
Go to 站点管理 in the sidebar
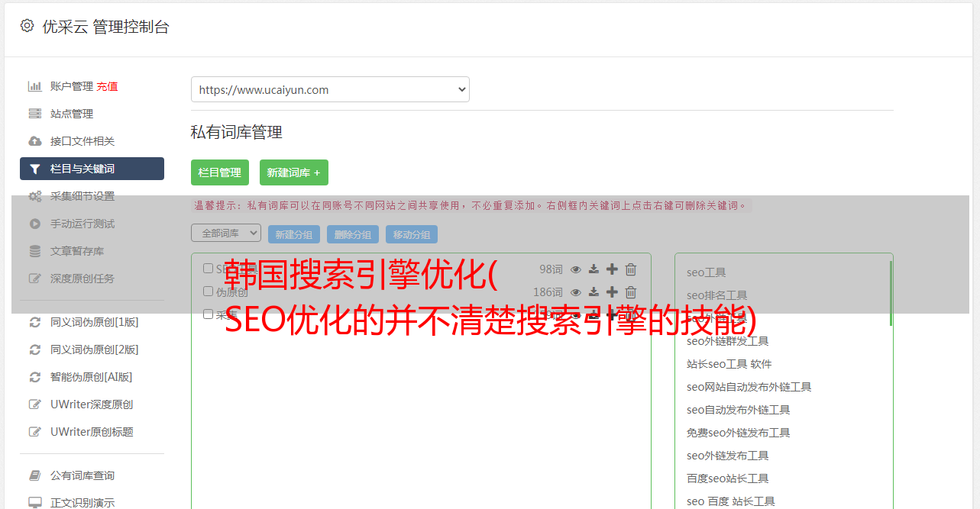pyautogui.click(x=72, y=114)
